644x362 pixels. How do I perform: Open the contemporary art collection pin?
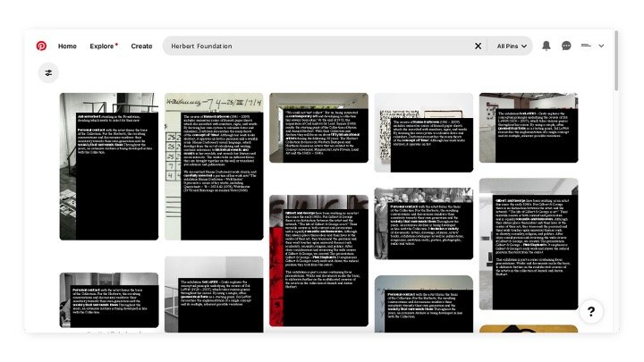coord(318,128)
